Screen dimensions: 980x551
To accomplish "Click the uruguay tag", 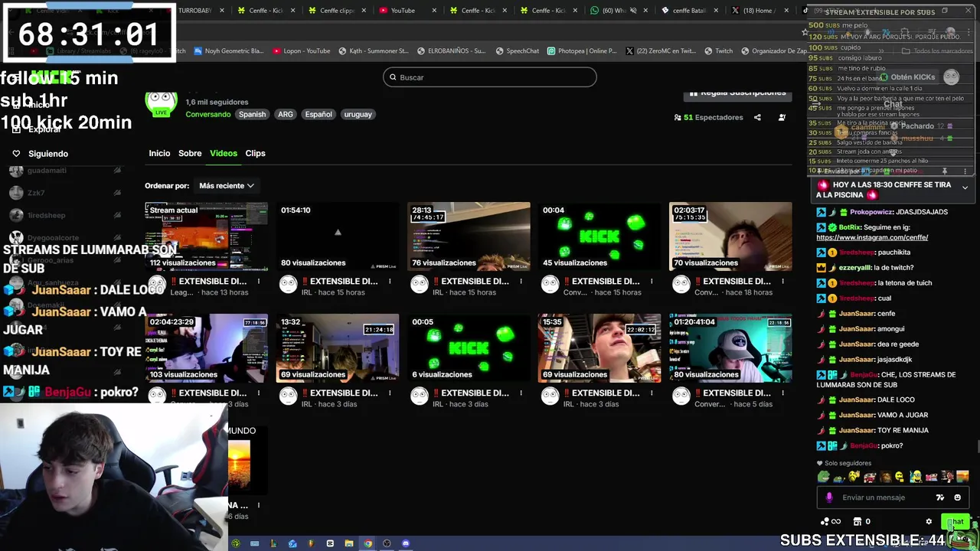I will 358,114.
